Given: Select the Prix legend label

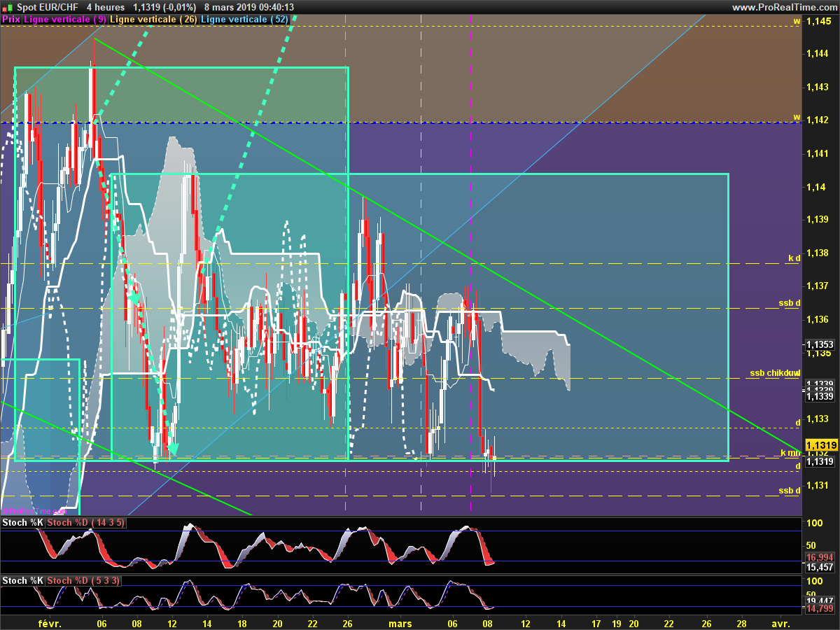Looking at the screenshot, I should [11, 20].
